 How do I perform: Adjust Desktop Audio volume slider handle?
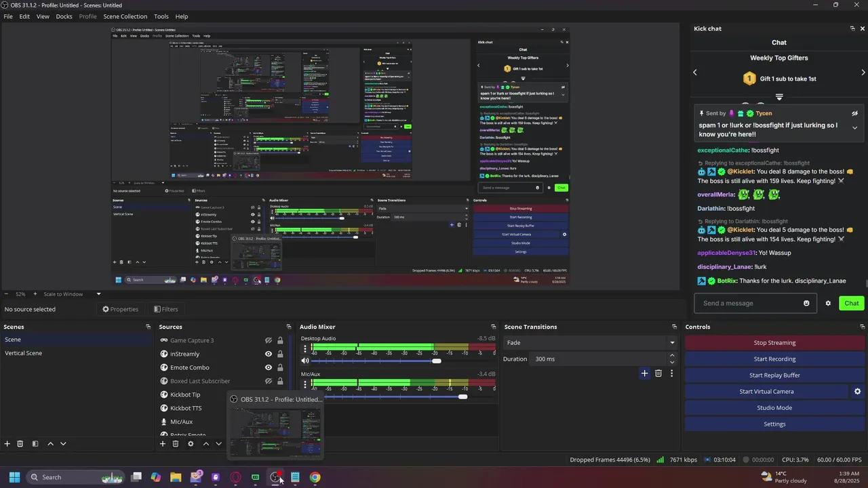pyautogui.click(x=437, y=361)
